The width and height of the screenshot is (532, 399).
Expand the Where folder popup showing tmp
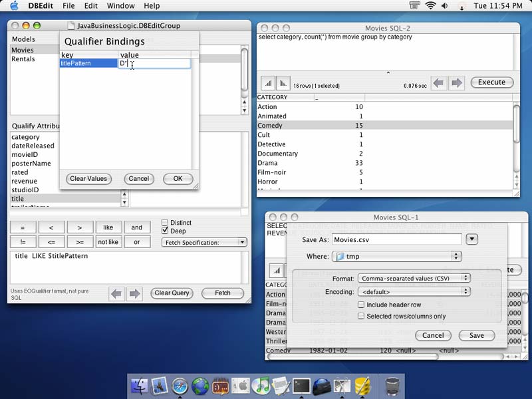pos(397,256)
